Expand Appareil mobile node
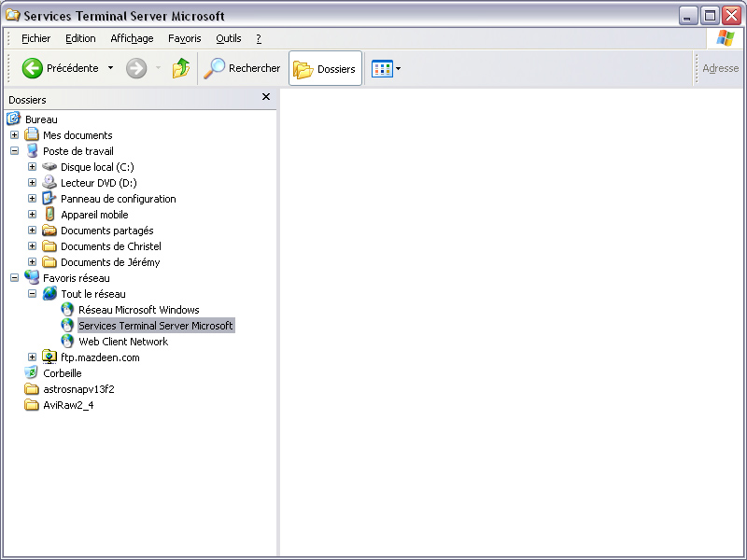This screenshot has width=747, height=560. 32,215
